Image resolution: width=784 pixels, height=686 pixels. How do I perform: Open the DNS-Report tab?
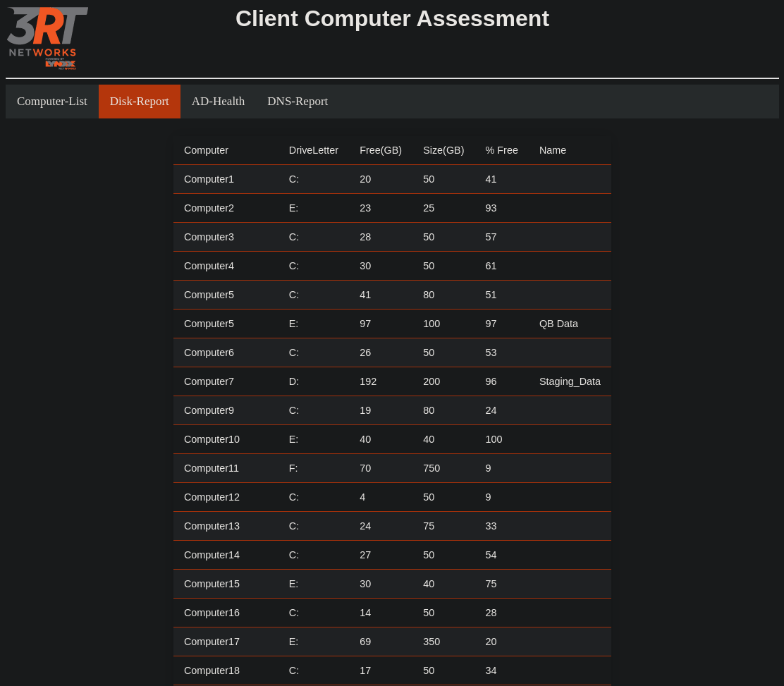click(x=297, y=102)
